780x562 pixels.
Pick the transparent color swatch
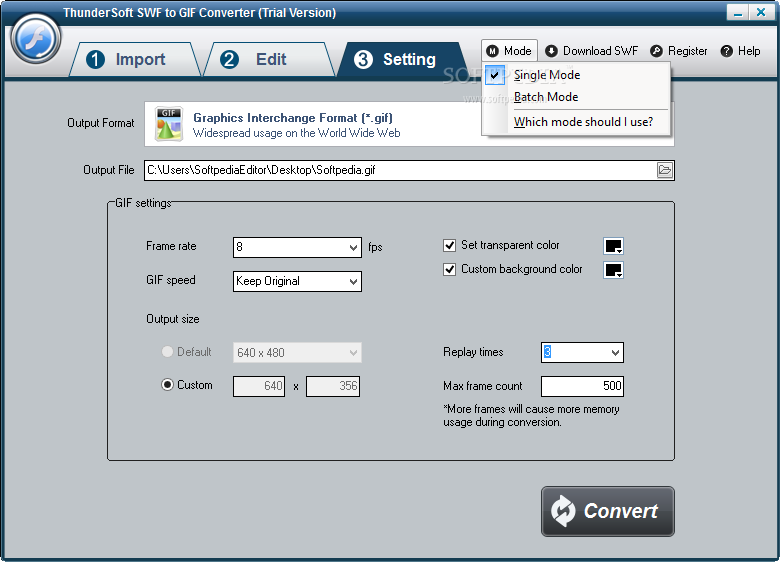[x=613, y=246]
